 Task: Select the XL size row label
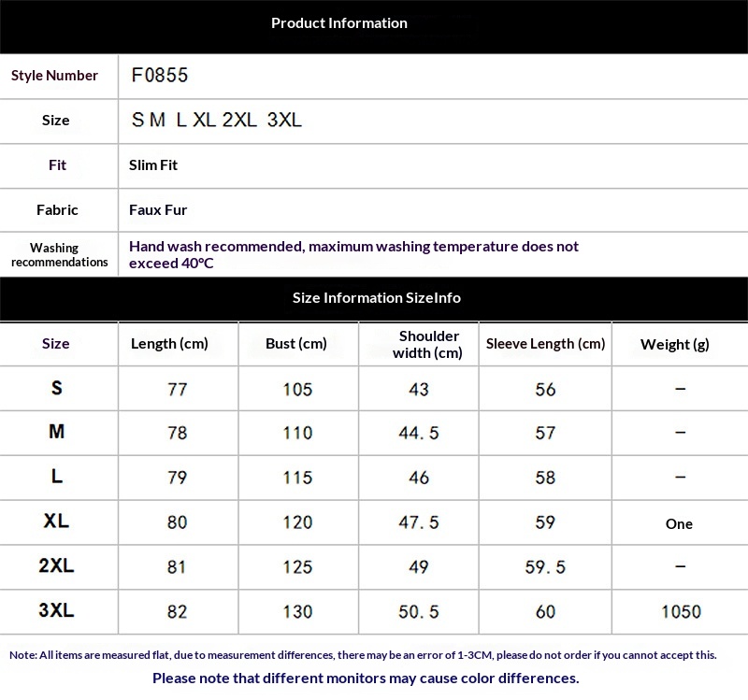pos(56,521)
